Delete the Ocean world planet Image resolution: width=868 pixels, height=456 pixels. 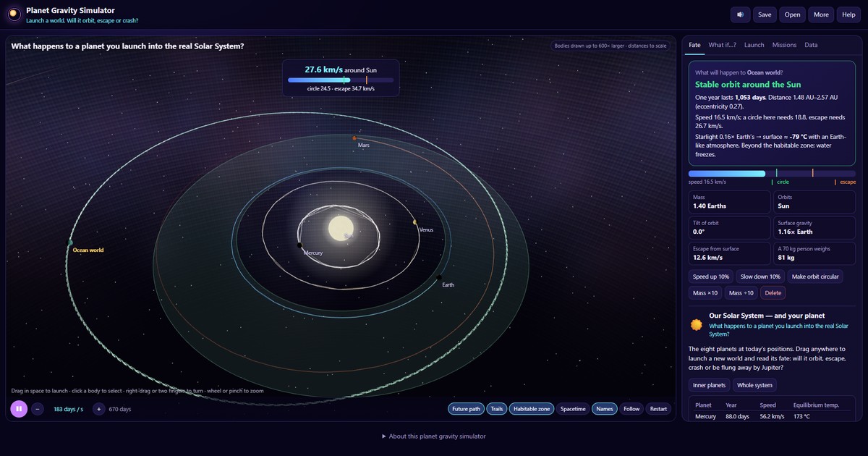pos(773,292)
